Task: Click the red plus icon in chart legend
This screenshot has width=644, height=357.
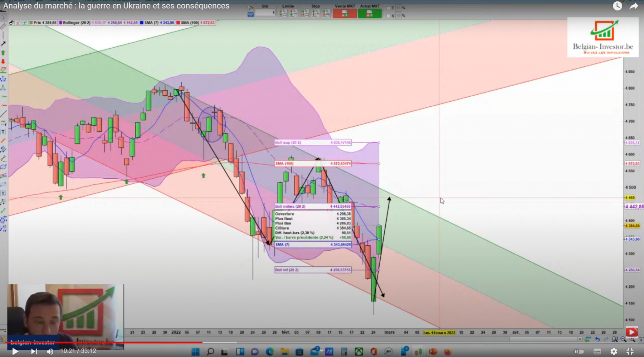Action: click(18, 23)
